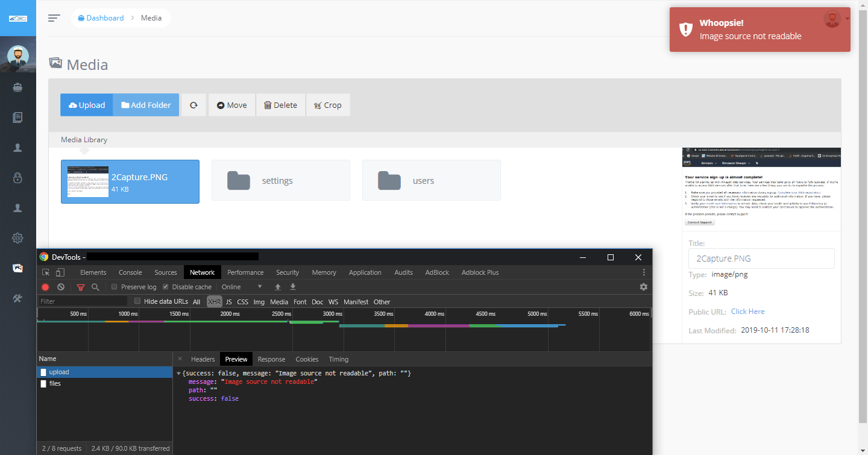868x455 pixels.
Task: Open the Click Here public URL link
Action: (x=747, y=312)
